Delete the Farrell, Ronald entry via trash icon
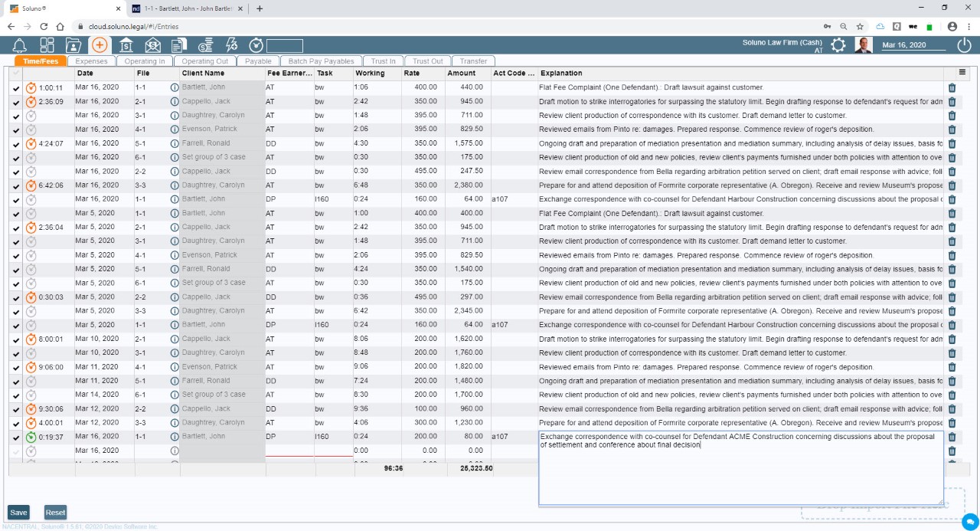The height and width of the screenshot is (531, 980). click(x=952, y=143)
